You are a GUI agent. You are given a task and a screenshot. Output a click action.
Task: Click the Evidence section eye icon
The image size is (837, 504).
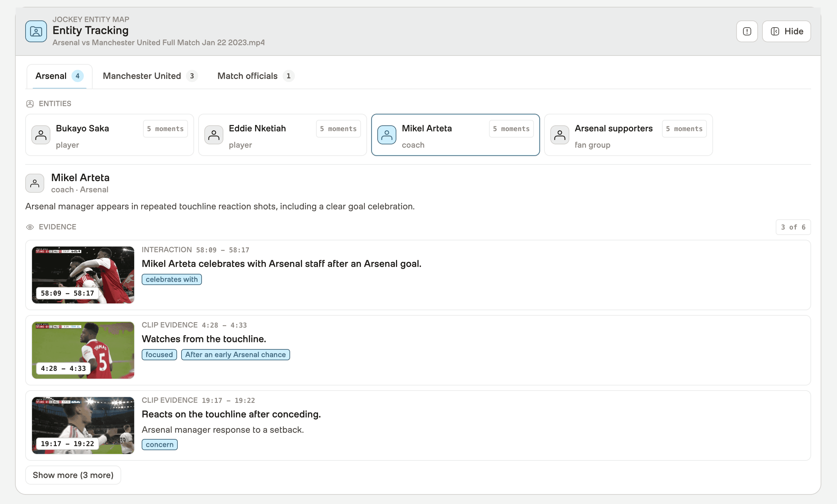tap(30, 227)
